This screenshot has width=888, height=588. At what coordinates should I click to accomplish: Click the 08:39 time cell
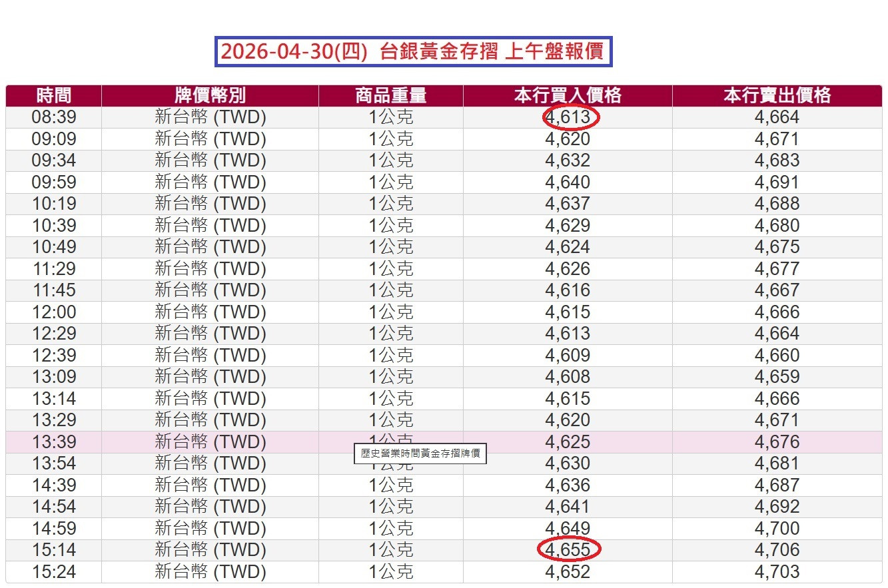click(53, 117)
